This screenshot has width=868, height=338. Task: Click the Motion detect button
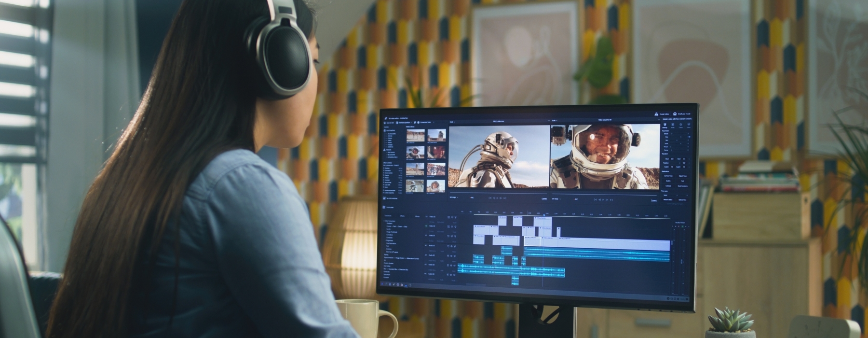[668, 200]
